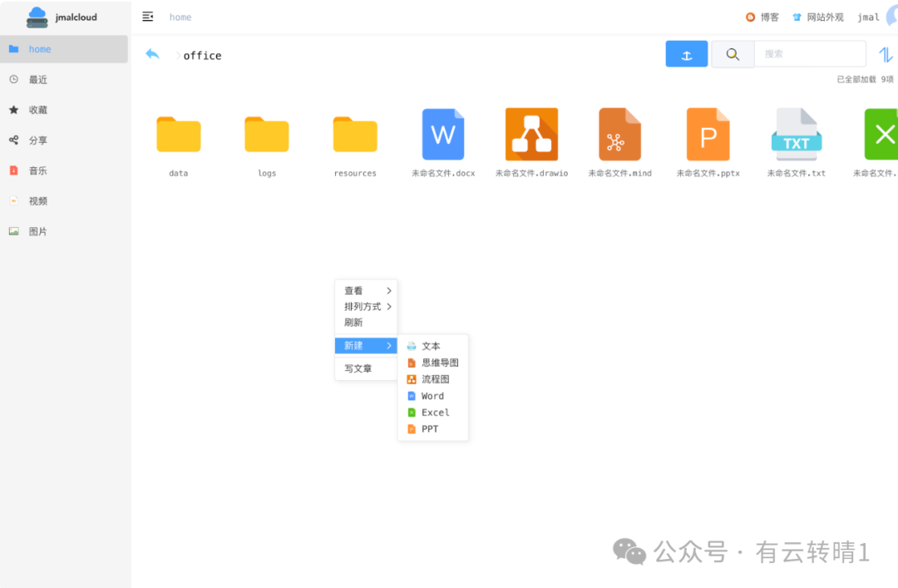Viewport: 898px width, 588px height.
Task: Create a new Word document from submenu
Action: 431,395
